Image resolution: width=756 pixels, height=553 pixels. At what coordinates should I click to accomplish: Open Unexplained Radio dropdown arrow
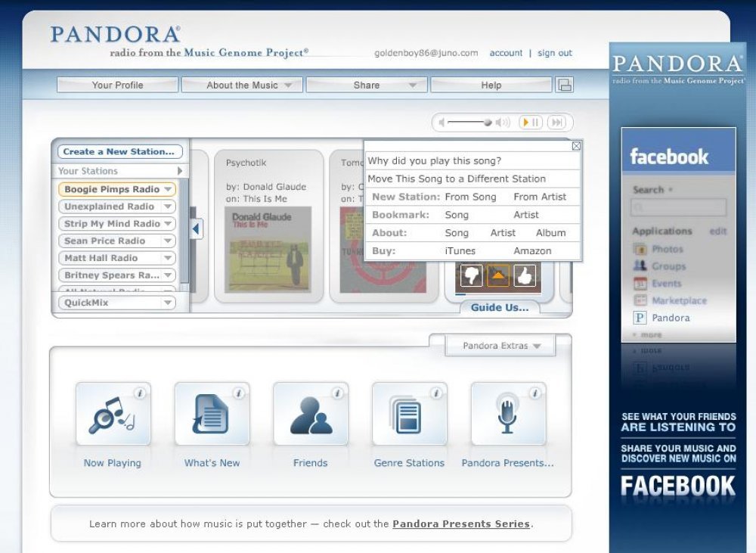[x=168, y=207]
